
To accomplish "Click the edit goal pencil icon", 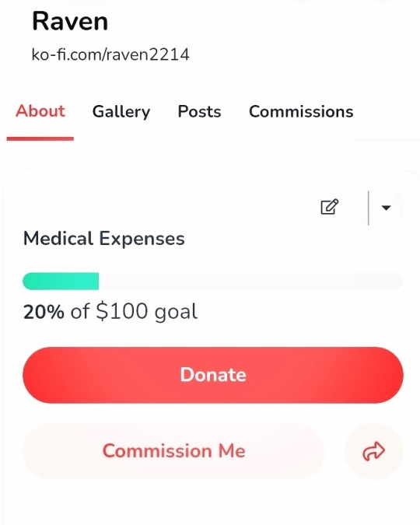I will (x=329, y=207).
